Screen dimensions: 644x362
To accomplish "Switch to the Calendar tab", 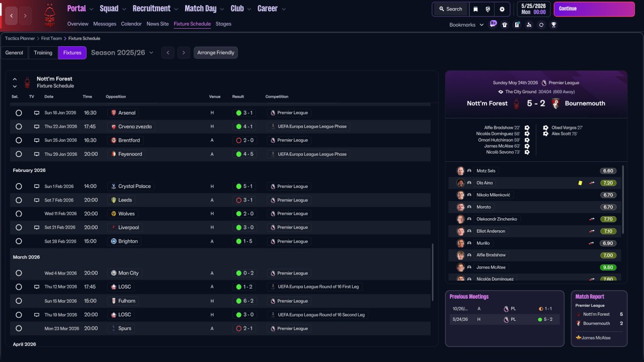I will (131, 24).
